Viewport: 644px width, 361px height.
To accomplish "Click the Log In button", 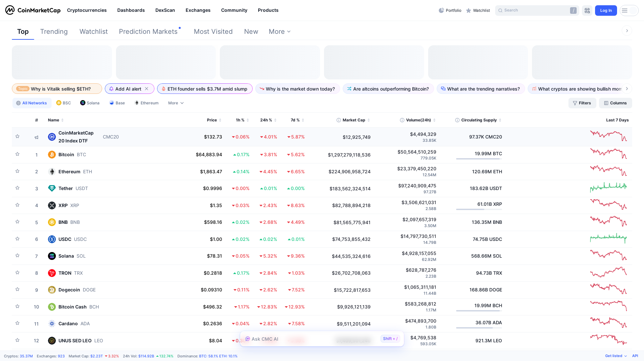I will click(606, 10).
